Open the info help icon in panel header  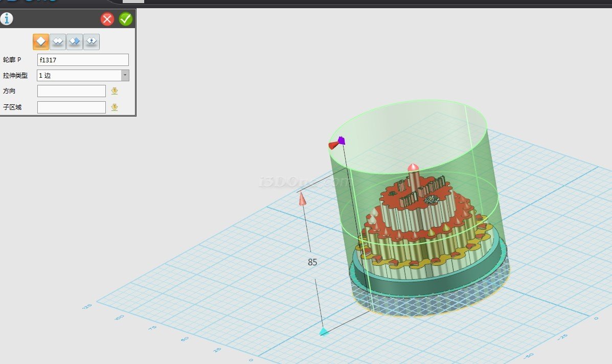click(x=7, y=19)
